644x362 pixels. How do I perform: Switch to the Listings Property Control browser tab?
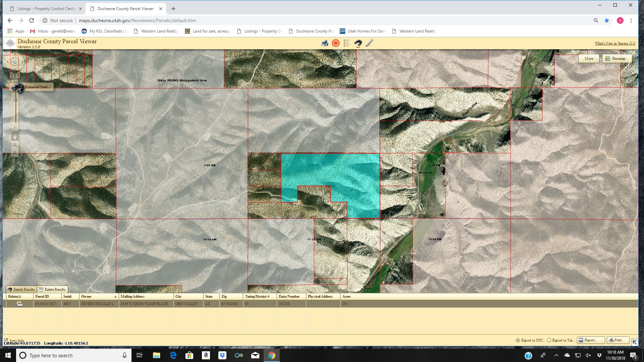coord(44,9)
